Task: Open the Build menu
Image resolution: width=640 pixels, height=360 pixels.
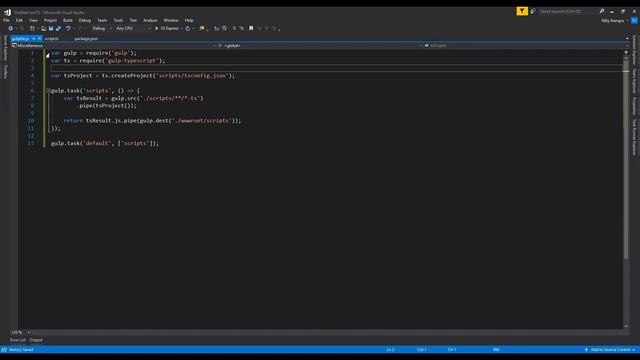Action: point(68,20)
